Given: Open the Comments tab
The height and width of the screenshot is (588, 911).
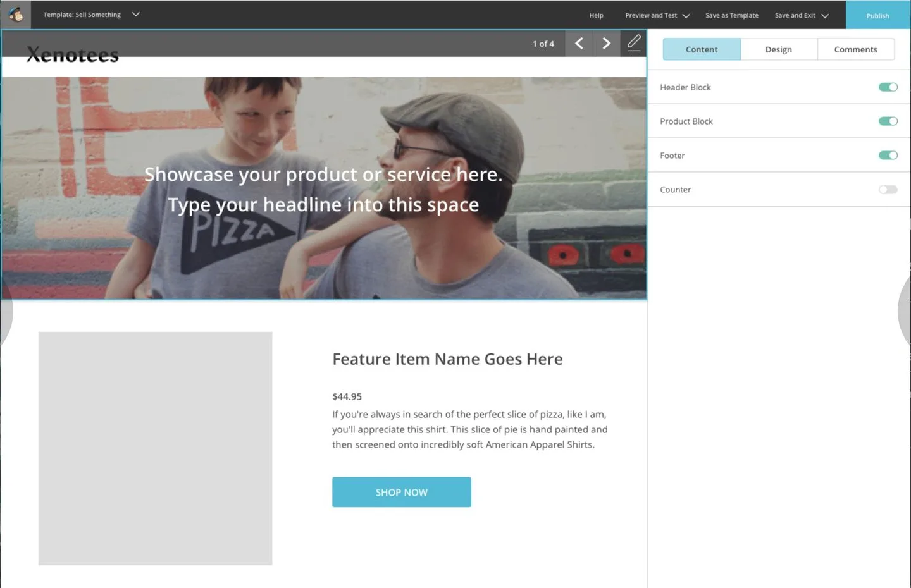Looking at the screenshot, I should click(x=855, y=49).
